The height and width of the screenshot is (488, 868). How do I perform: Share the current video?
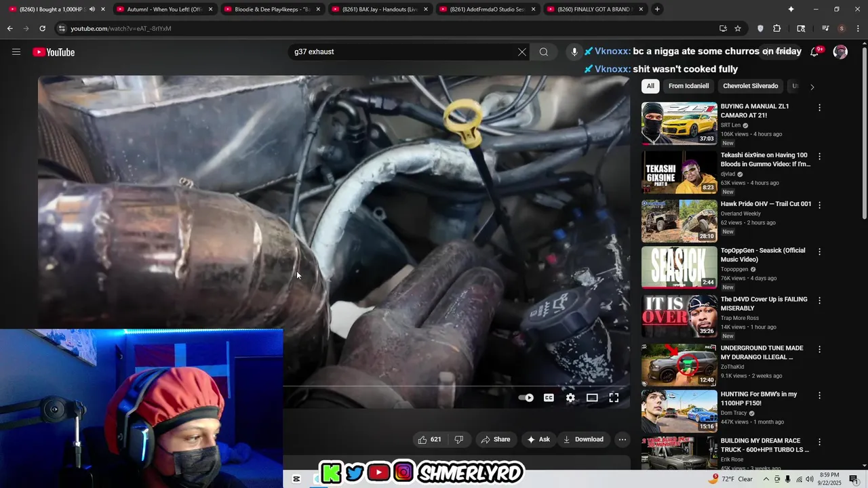[x=495, y=439]
